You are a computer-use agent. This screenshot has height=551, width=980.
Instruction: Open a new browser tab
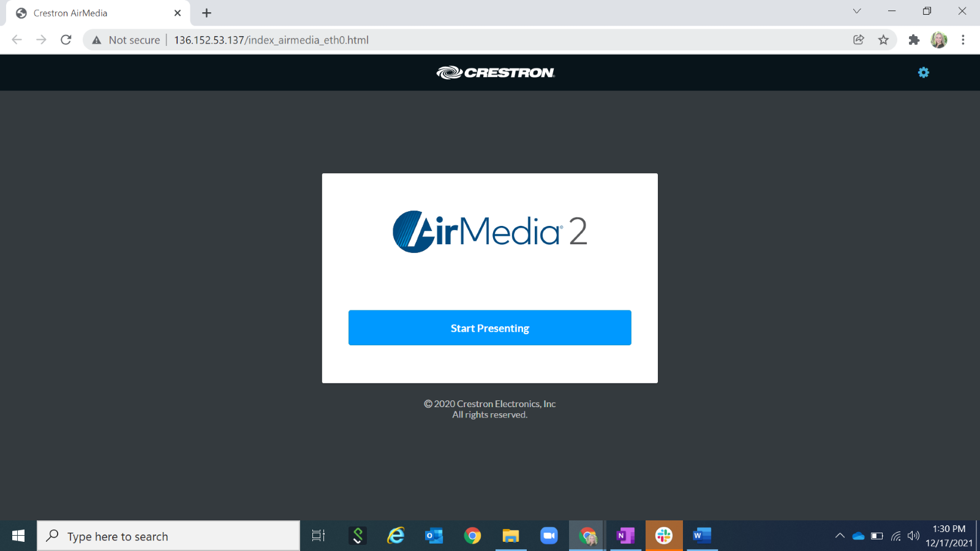(207, 13)
